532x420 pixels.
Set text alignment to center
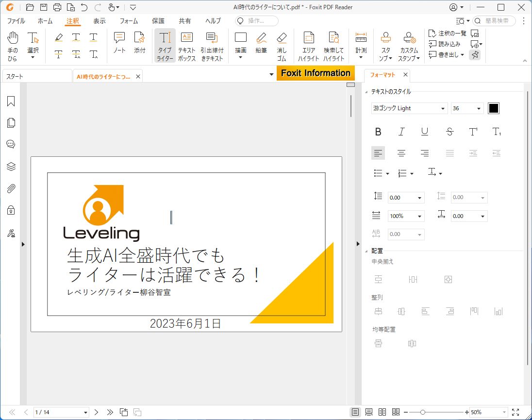click(401, 153)
